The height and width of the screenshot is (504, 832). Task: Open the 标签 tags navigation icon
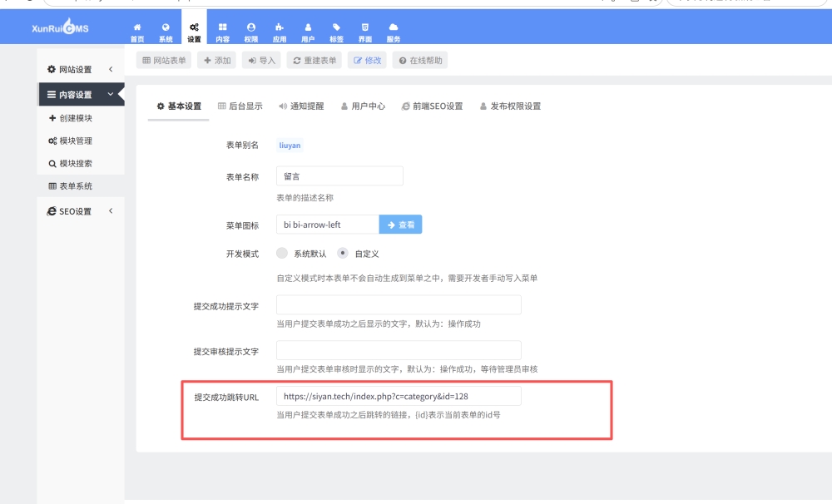336,32
